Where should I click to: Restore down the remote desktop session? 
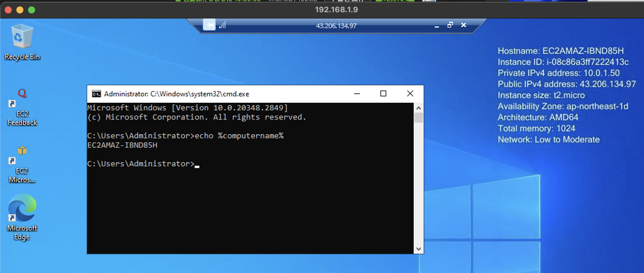(450, 25)
